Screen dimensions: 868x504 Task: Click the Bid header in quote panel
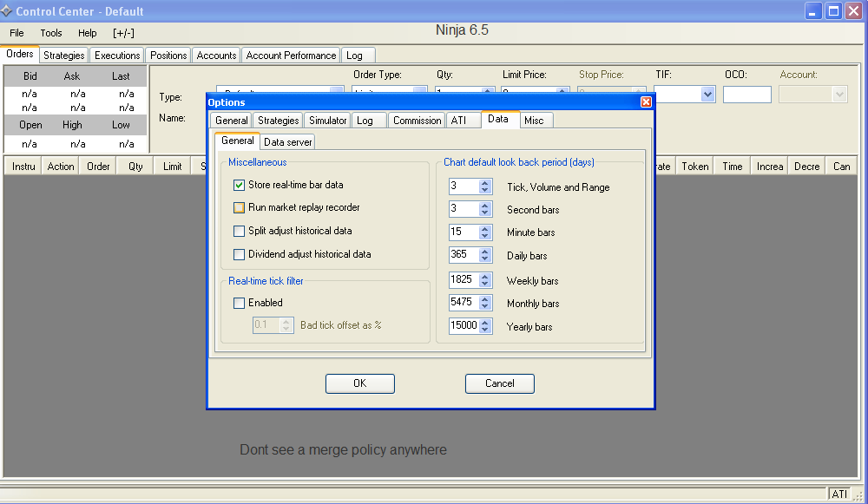point(30,76)
